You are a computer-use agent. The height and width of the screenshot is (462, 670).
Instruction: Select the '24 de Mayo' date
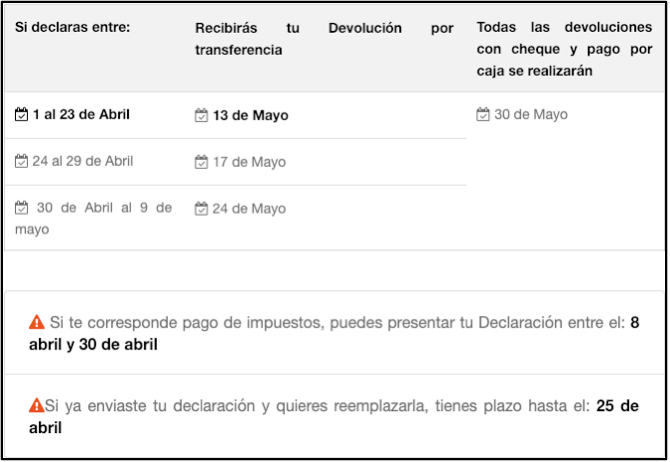[x=250, y=209]
